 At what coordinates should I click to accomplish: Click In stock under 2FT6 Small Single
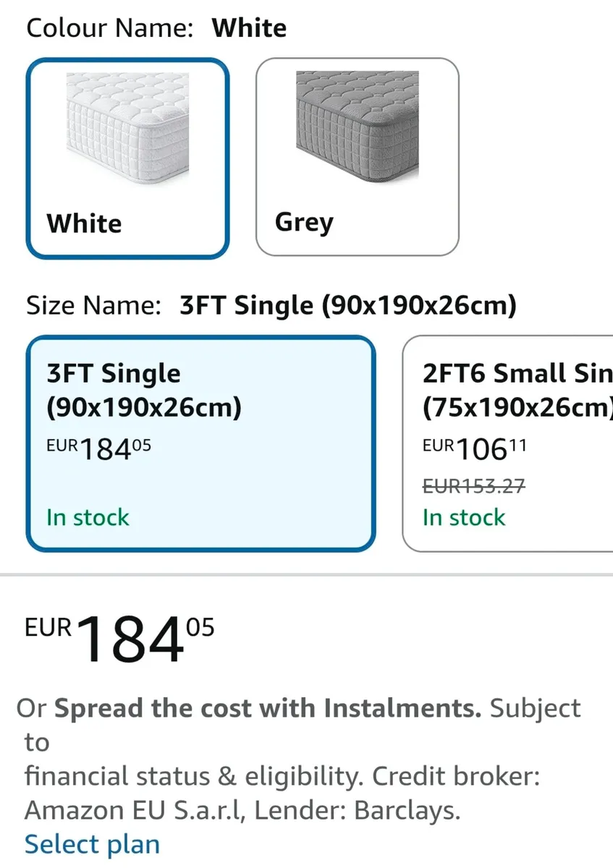point(463,517)
